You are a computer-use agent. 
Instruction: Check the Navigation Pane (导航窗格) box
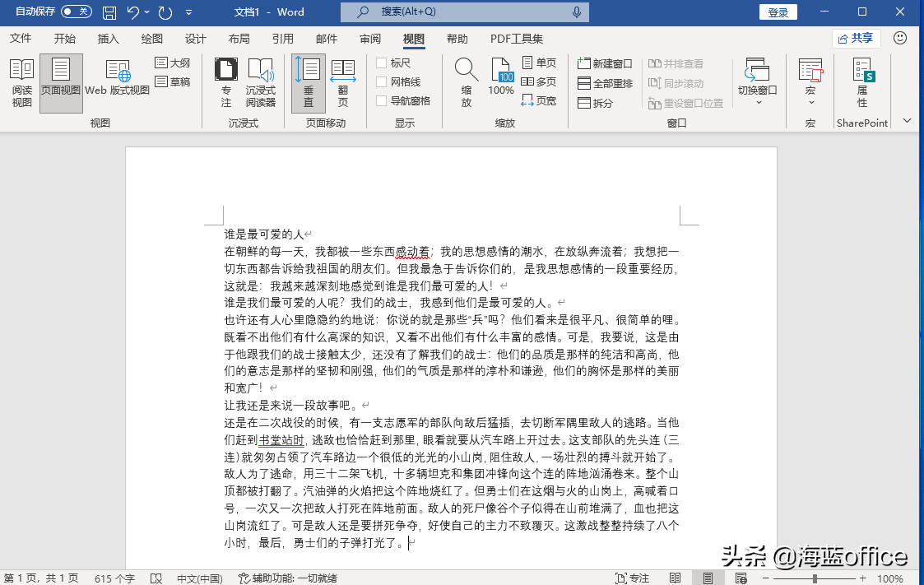(382, 101)
